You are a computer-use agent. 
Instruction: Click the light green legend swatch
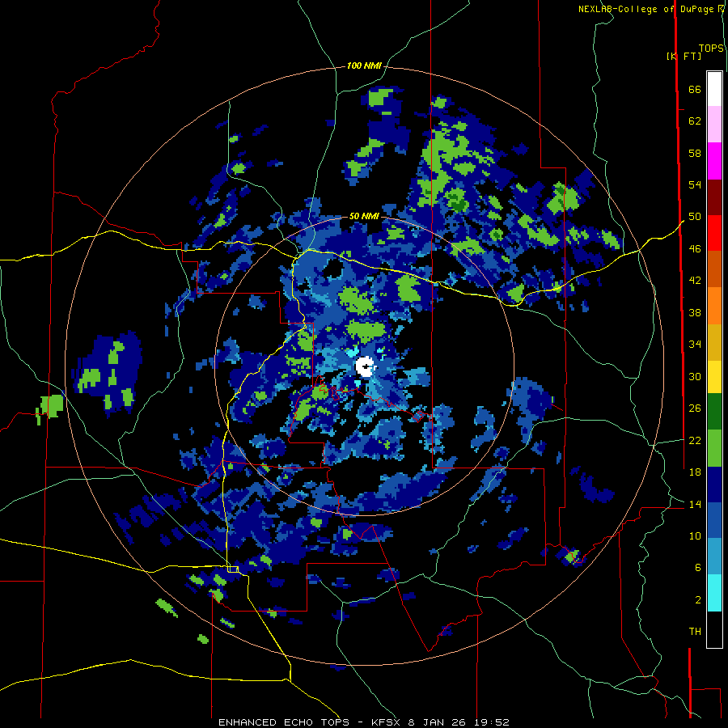(714, 448)
